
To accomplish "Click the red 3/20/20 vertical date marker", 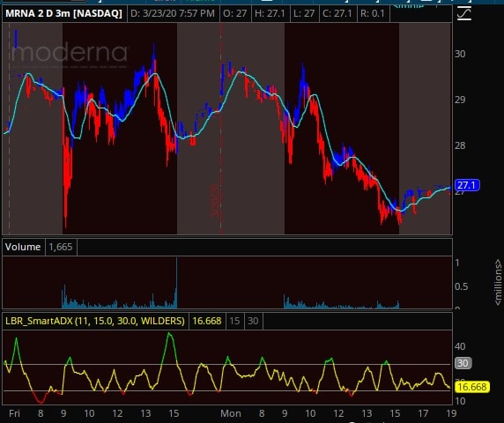I will (215, 200).
